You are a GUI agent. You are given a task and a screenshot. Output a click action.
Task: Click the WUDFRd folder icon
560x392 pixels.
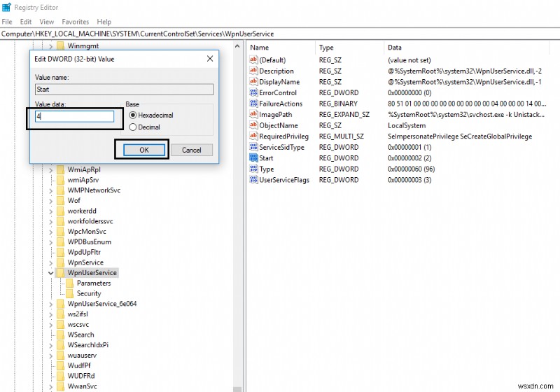[x=61, y=376]
